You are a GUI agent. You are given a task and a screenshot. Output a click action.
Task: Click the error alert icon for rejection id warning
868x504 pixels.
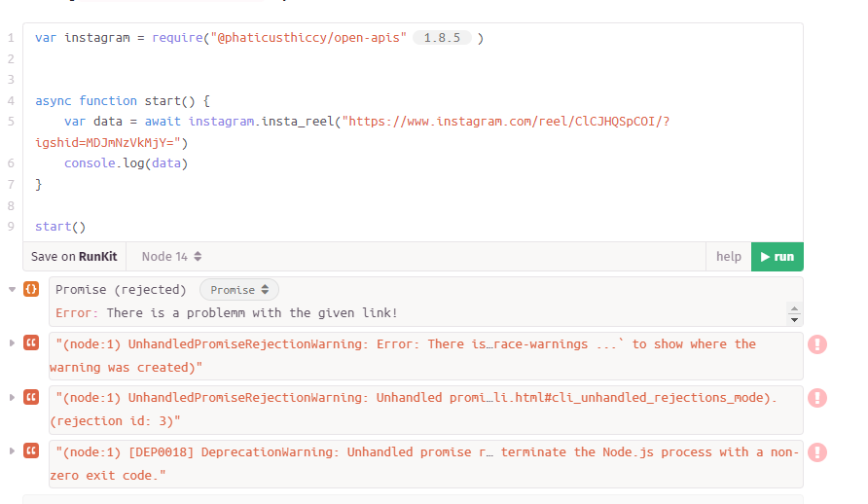[817, 398]
